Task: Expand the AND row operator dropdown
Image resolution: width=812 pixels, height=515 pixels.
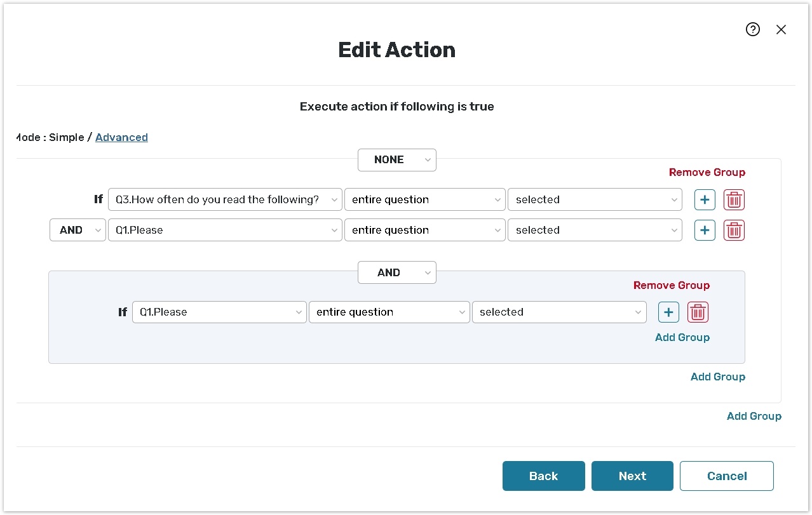Action: [x=78, y=230]
